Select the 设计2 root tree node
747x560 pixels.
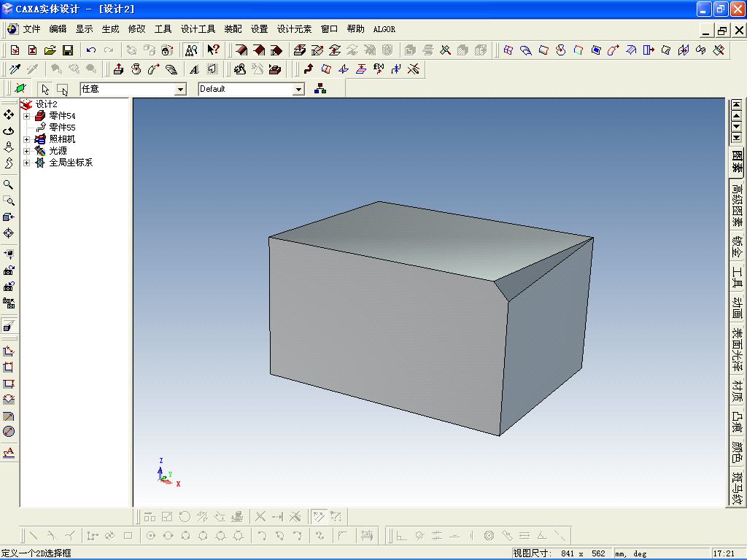(x=47, y=104)
